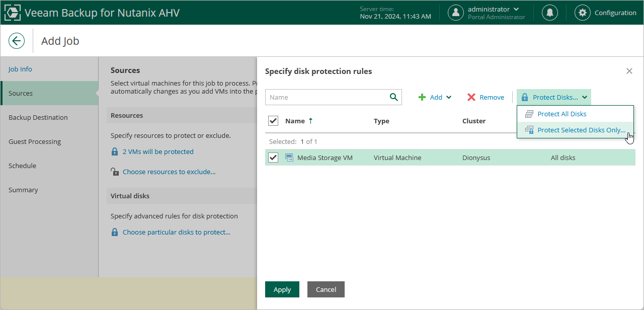The image size is (644, 310).
Task: Sort by the Name column header
Action: 295,121
